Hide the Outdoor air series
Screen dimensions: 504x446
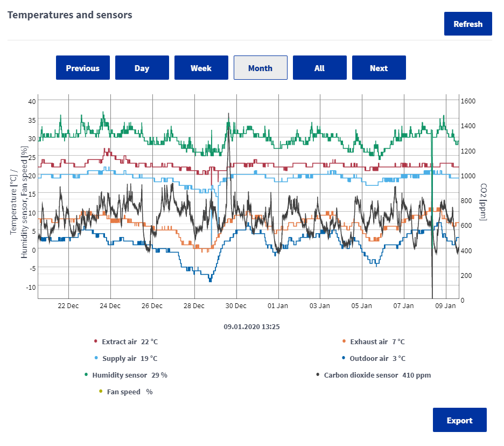369,358
